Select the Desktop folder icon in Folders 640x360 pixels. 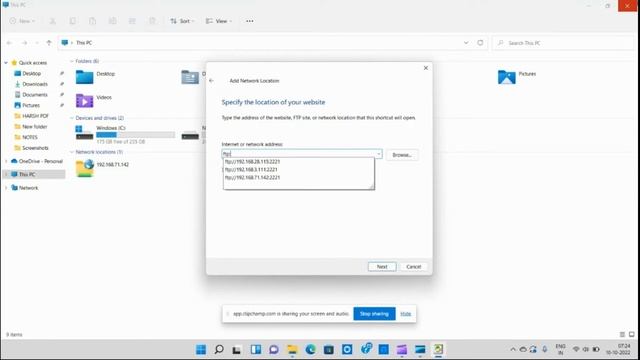(84, 77)
